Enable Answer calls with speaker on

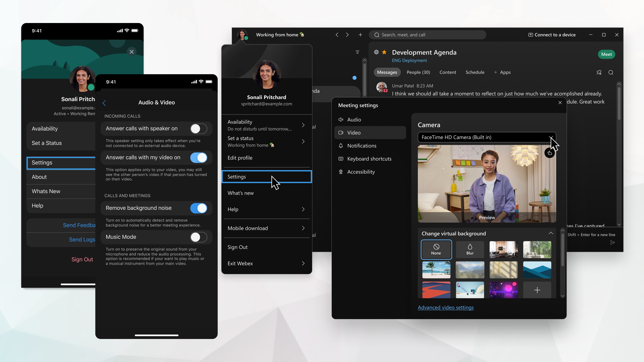(x=199, y=129)
